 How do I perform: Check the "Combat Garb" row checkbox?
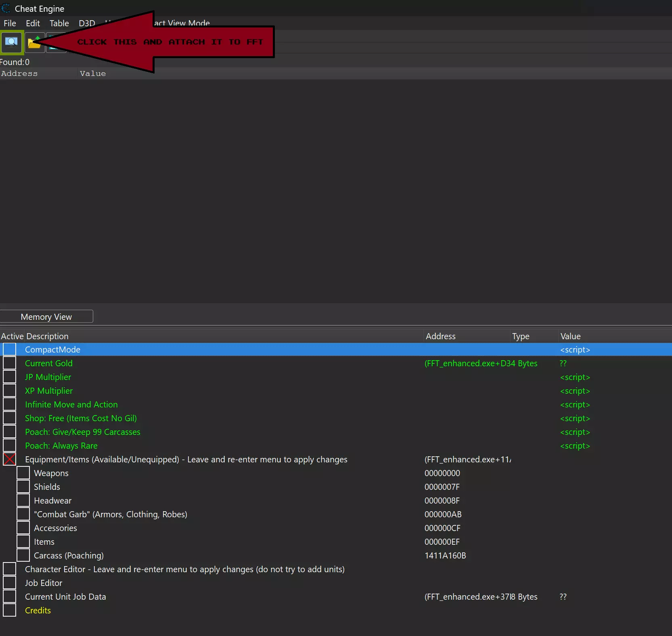[x=23, y=514]
